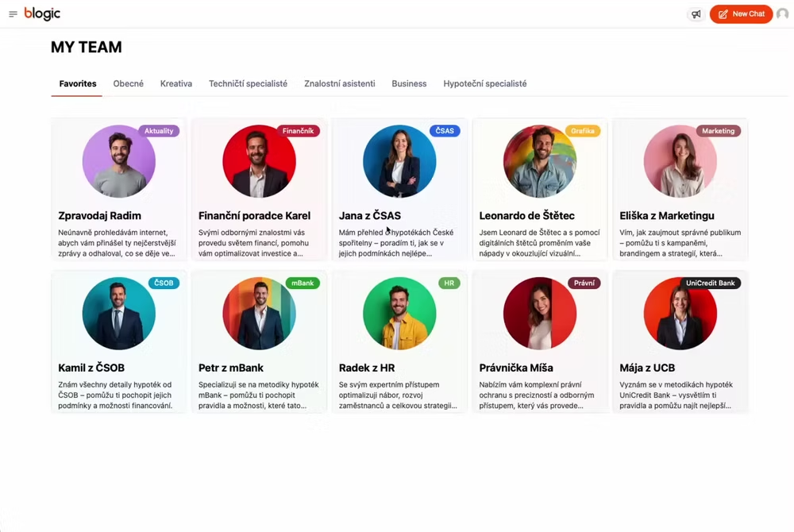
Task: Select the Favorites tab
Action: coord(78,83)
